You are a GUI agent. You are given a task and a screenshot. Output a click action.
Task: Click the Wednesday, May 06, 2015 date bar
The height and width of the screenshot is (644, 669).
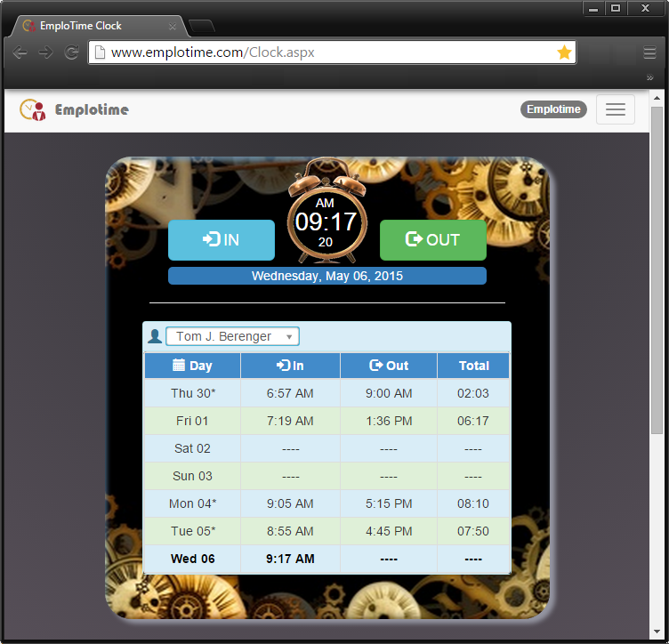327,276
